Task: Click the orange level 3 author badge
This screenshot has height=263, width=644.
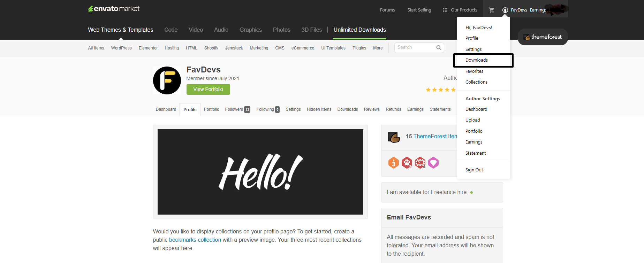Action: pos(394,163)
